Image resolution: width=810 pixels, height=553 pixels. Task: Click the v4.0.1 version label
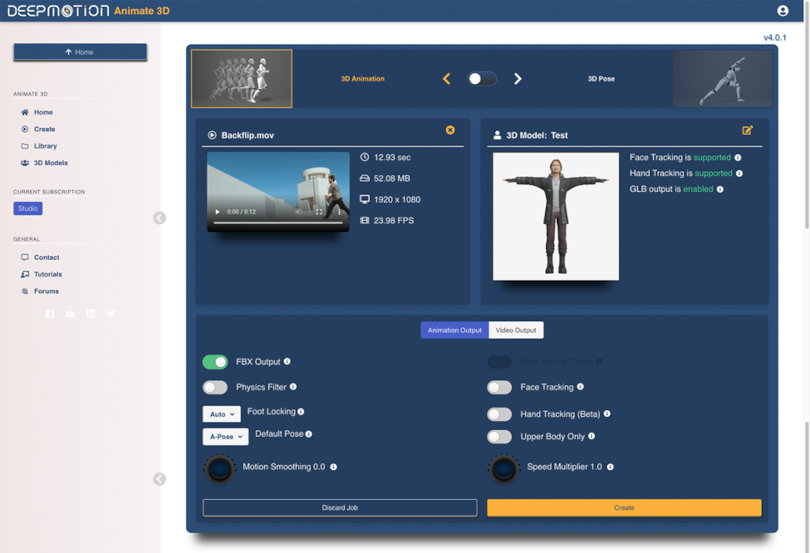coord(775,37)
